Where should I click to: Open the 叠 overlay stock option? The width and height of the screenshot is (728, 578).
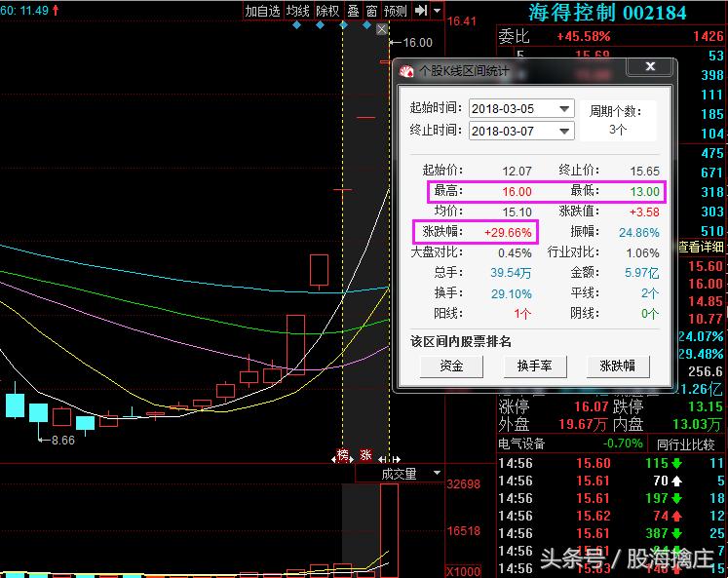354,10
